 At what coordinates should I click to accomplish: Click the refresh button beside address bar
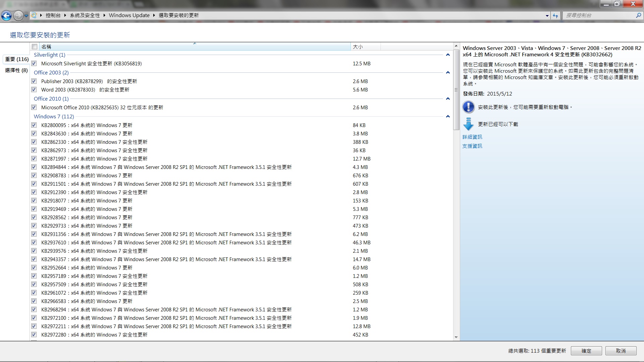point(555,15)
